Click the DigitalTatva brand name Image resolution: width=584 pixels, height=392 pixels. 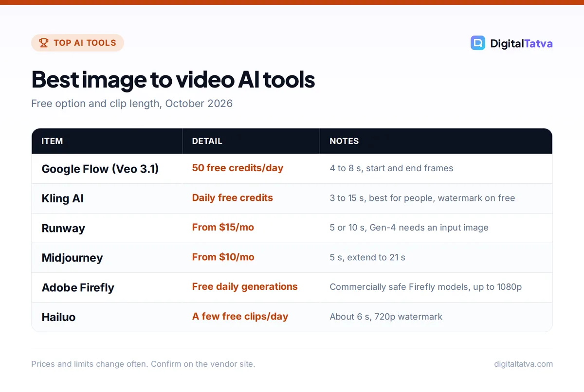(521, 43)
